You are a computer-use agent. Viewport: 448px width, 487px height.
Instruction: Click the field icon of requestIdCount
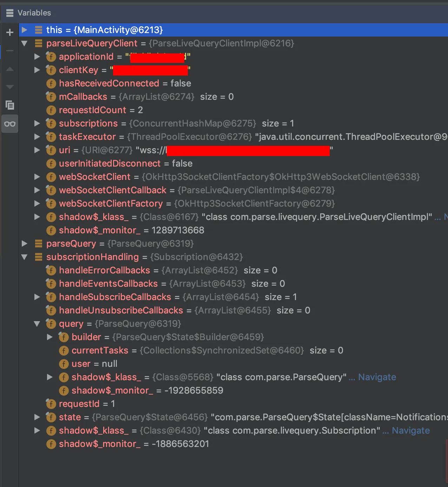(x=51, y=110)
